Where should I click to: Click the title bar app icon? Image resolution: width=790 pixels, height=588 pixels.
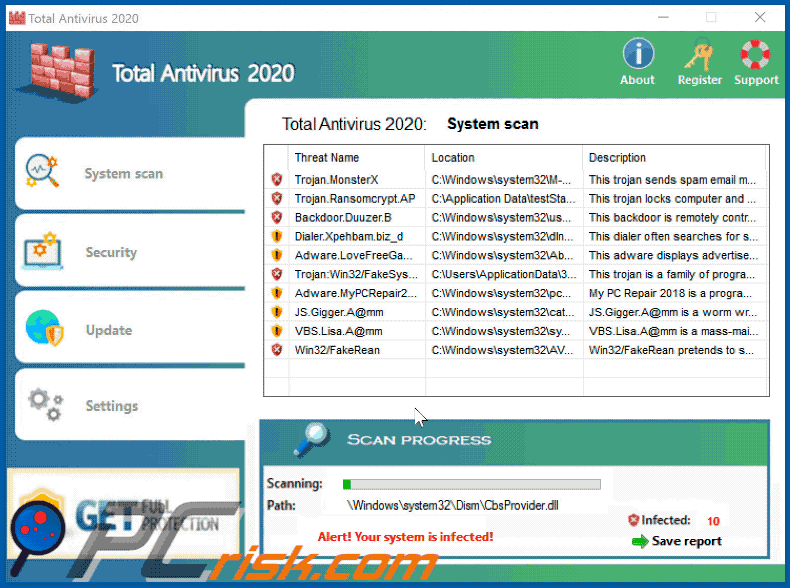[17, 18]
